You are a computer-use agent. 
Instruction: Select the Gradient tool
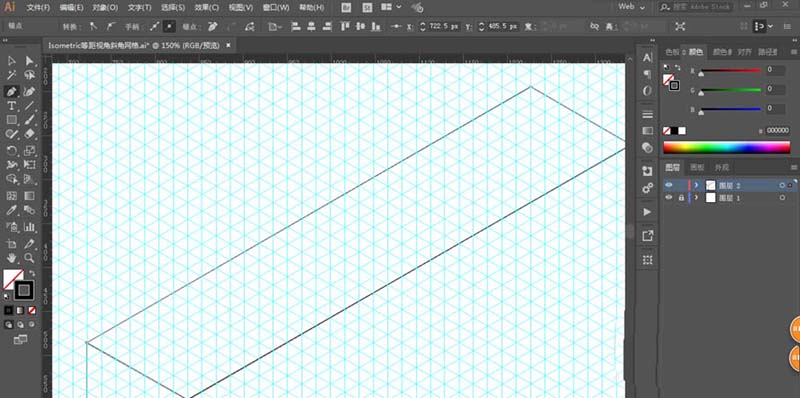coord(30,196)
